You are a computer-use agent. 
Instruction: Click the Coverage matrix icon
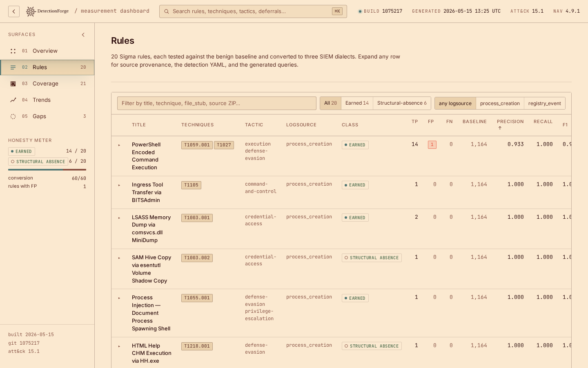[x=13, y=84]
